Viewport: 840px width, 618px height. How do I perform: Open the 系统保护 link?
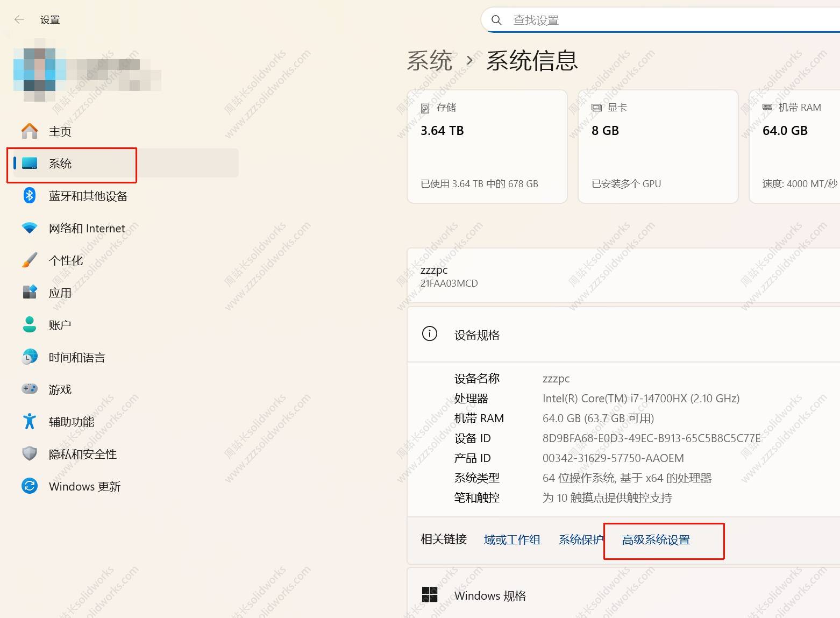point(581,540)
